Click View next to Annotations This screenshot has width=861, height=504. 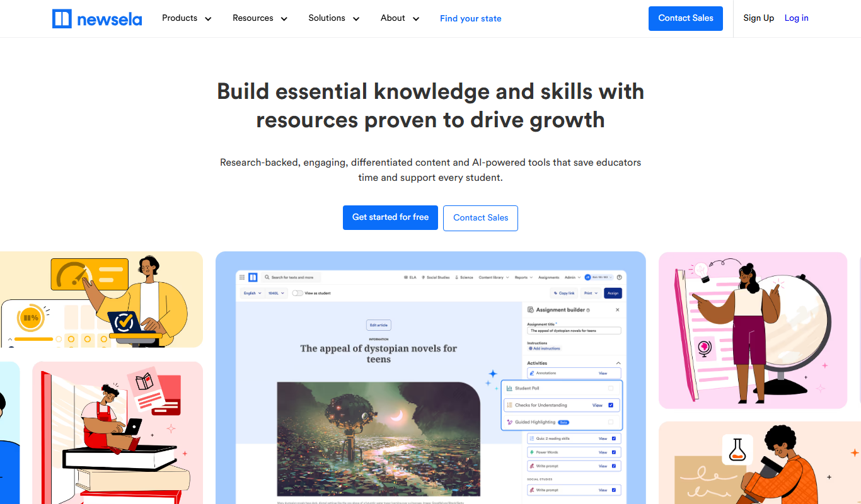point(603,373)
